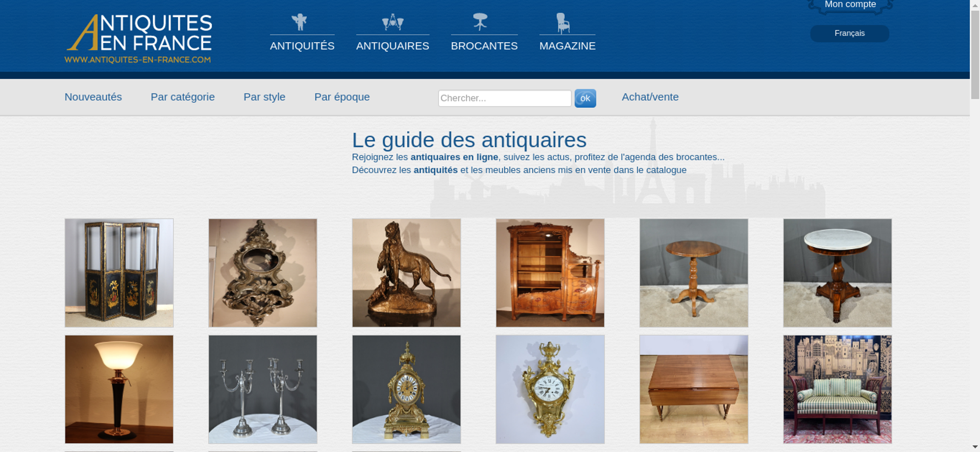Open the Par époque menu
980x452 pixels.
[x=342, y=97]
